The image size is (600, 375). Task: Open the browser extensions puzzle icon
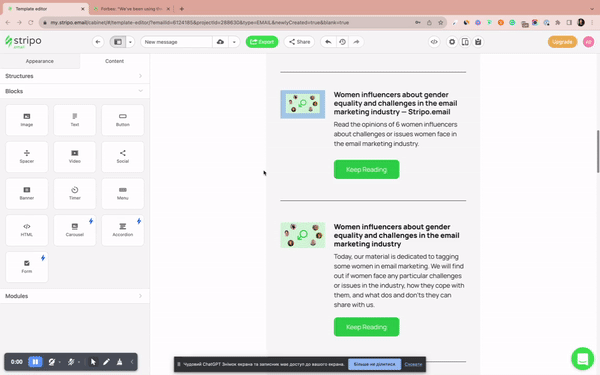point(558,23)
